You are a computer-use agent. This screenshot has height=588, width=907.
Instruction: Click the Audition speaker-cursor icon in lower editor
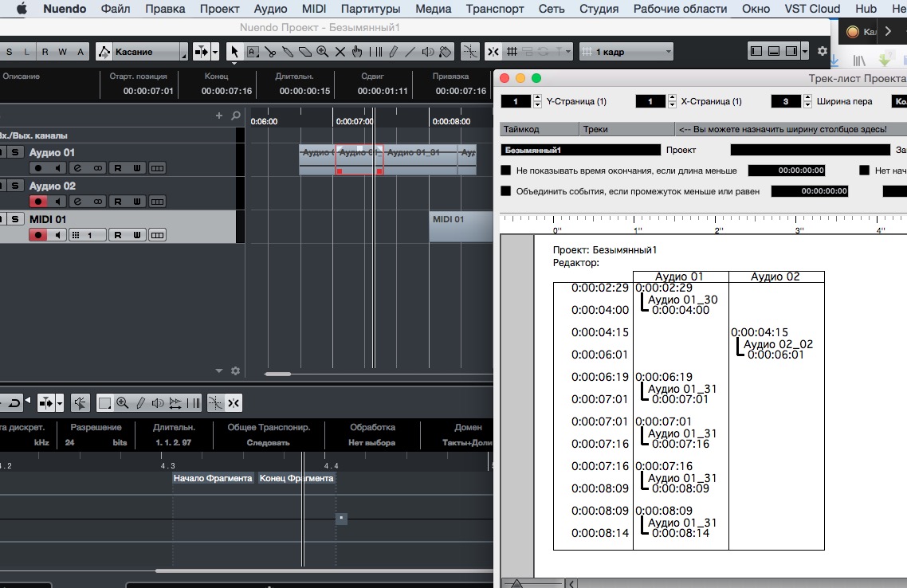(x=80, y=403)
